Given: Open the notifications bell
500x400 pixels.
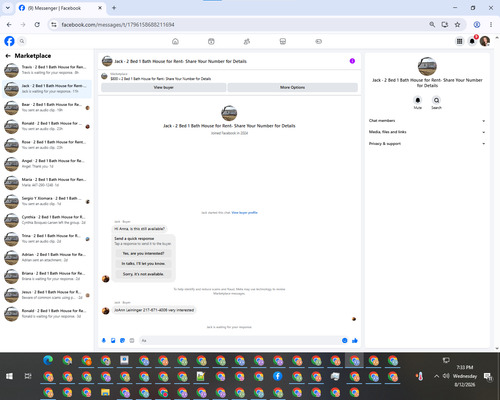Looking at the screenshot, I should [x=472, y=41].
